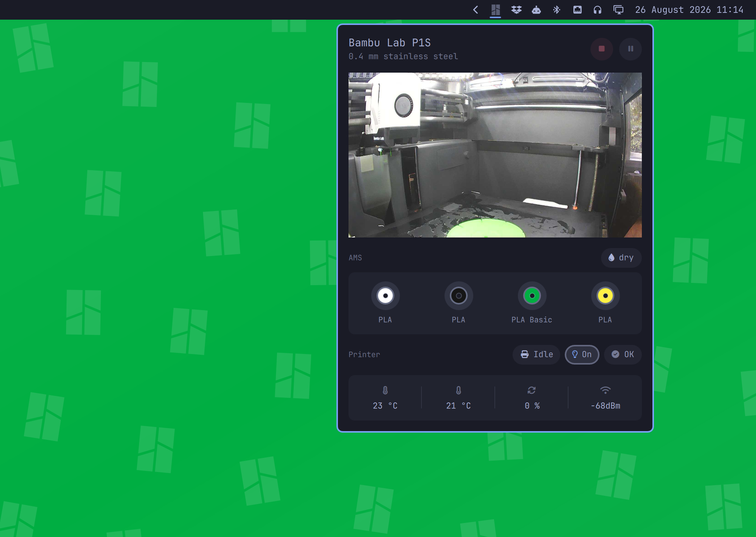This screenshot has width=756, height=537.
Task: Select the yellow PLA filament spool
Action: click(x=605, y=296)
